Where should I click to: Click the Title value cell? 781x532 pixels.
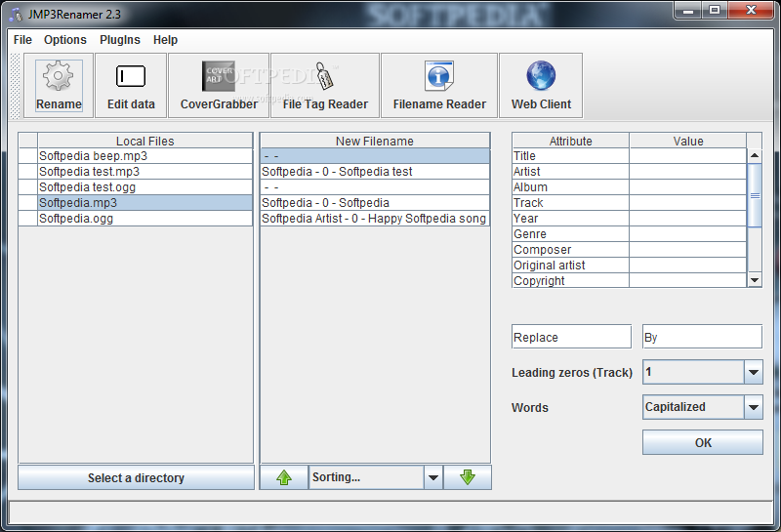point(688,156)
